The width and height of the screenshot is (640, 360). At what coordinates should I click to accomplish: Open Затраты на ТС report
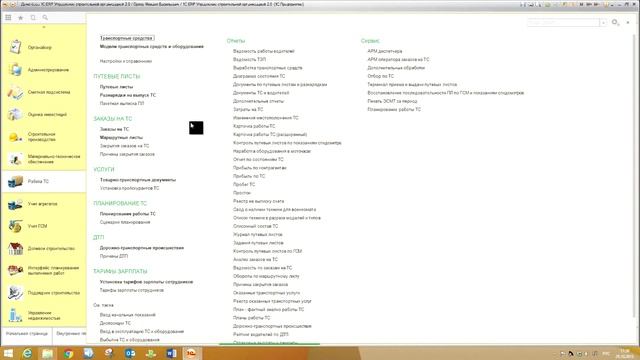click(x=248, y=109)
